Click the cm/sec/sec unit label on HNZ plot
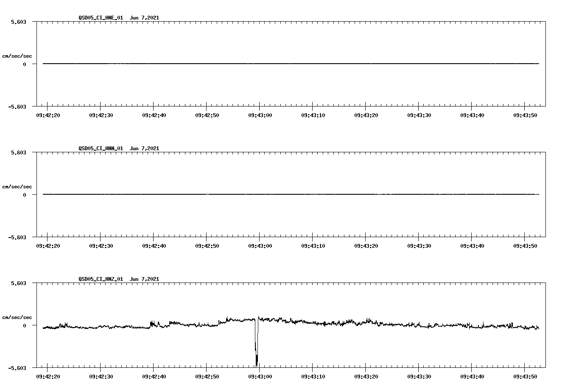Viewport: 576px width, 392px height. pos(17,317)
